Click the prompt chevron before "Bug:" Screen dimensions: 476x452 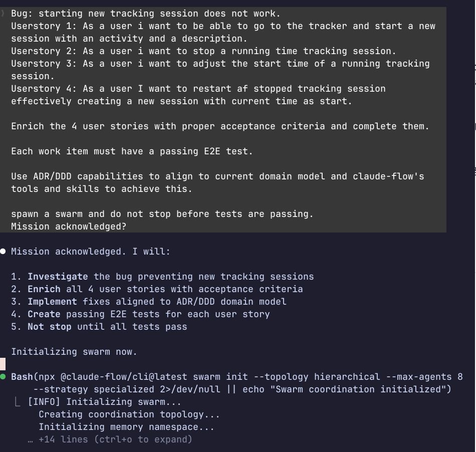[x=3, y=14]
